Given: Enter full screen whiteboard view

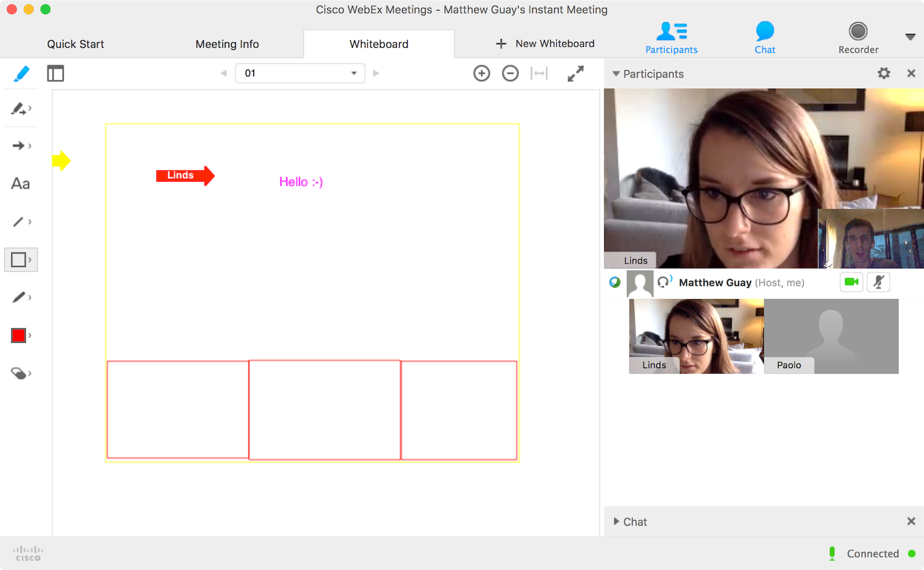Looking at the screenshot, I should [x=575, y=74].
